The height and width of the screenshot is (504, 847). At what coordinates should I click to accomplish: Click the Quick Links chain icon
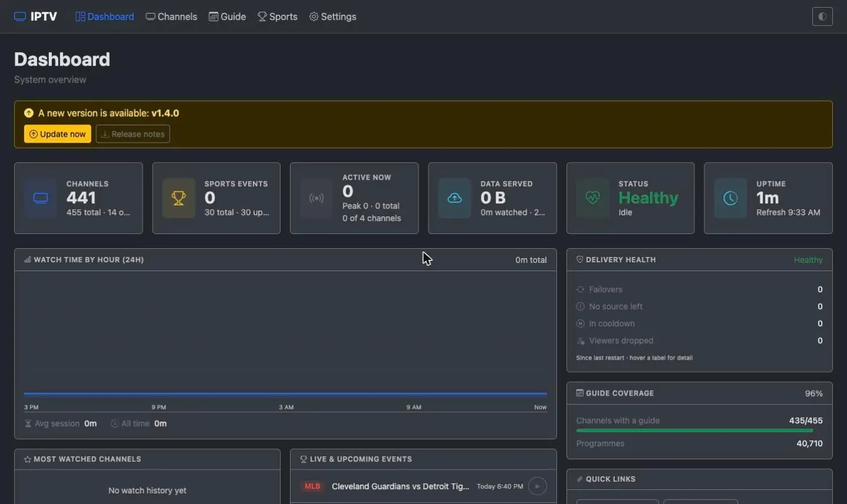point(579,479)
